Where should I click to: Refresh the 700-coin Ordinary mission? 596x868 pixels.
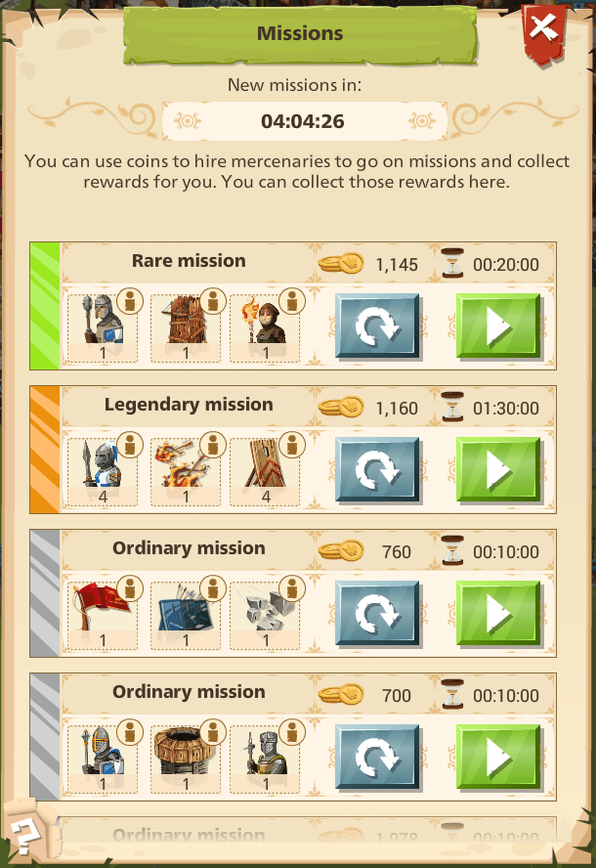(x=377, y=757)
